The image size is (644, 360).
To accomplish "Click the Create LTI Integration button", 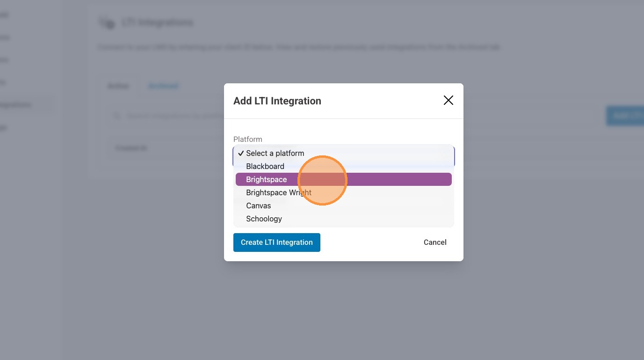I will click(276, 242).
